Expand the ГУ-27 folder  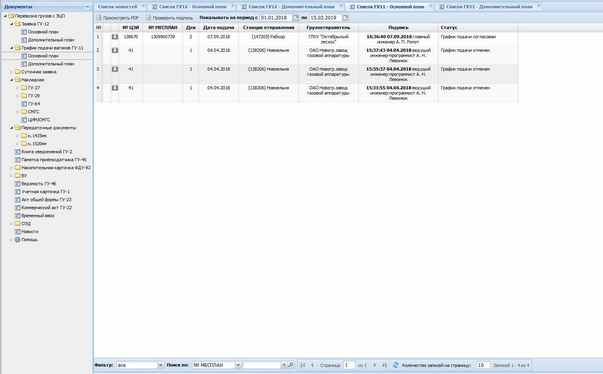18,88
